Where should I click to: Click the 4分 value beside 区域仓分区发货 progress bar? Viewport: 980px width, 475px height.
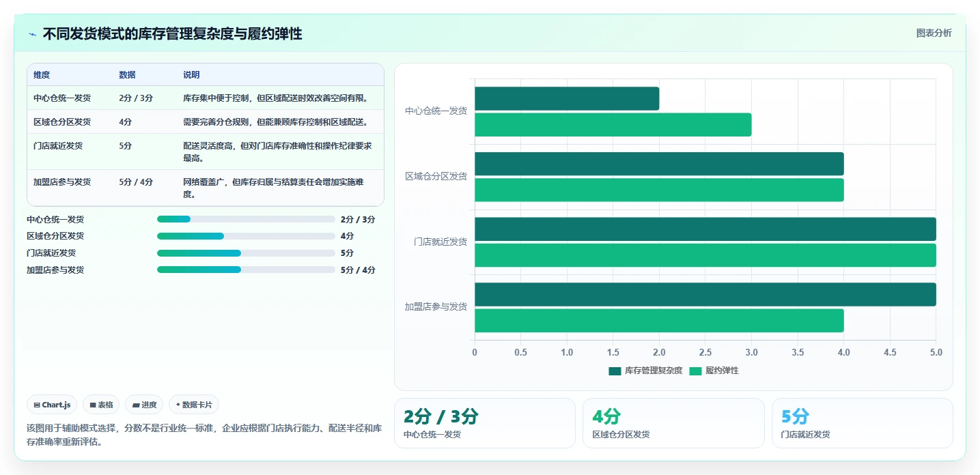pyautogui.click(x=347, y=236)
